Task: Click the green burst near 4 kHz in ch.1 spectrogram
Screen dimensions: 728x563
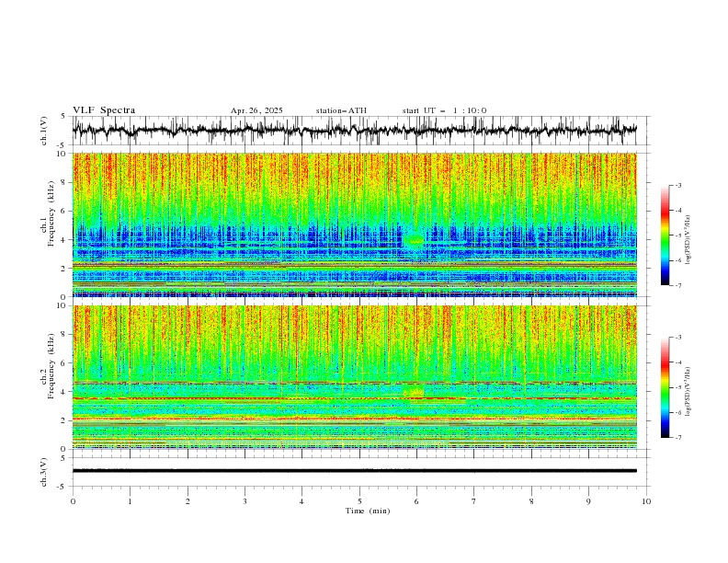Action: (x=414, y=240)
